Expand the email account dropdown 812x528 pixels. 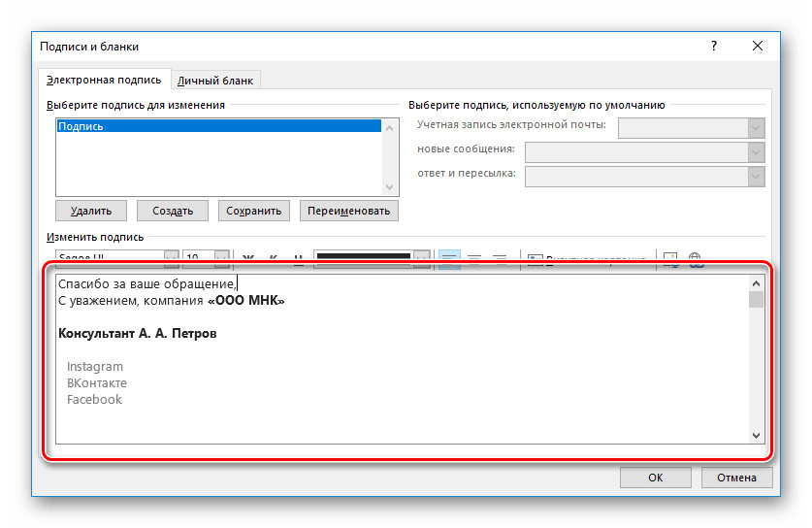756,128
